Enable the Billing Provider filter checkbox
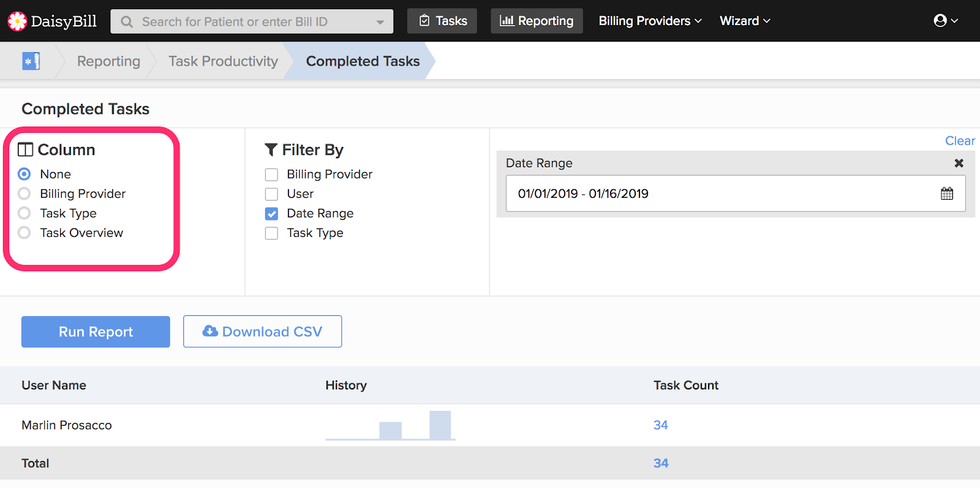This screenshot has width=980, height=488. pyautogui.click(x=271, y=175)
